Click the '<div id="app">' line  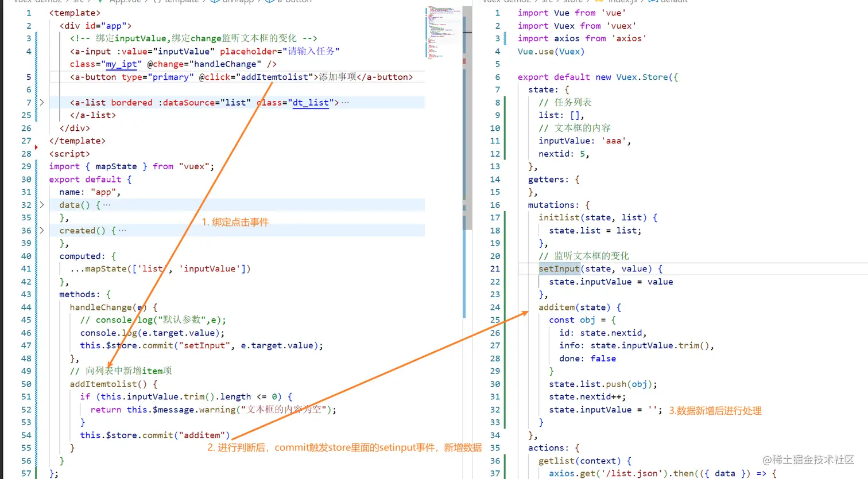point(95,26)
